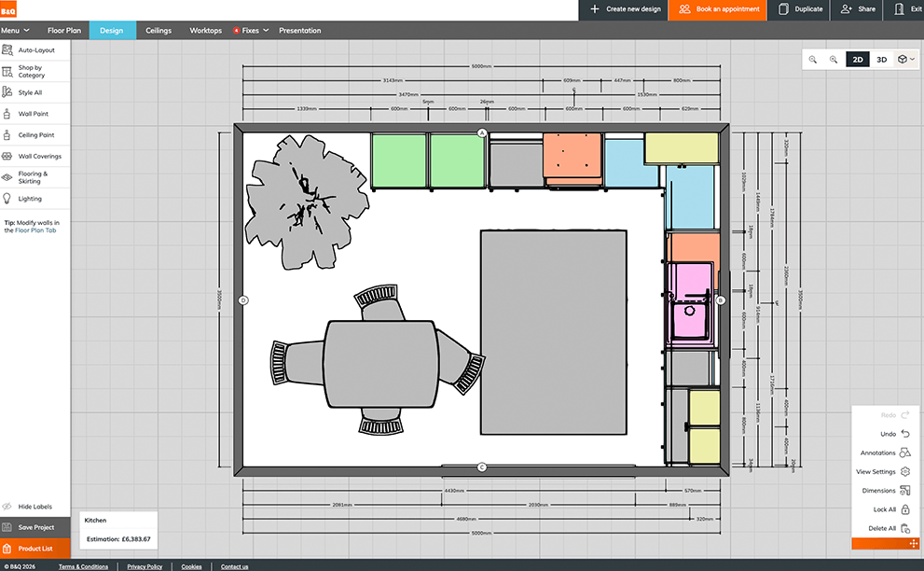Expand the Fixes dropdown
924x571 pixels.
[250, 30]
